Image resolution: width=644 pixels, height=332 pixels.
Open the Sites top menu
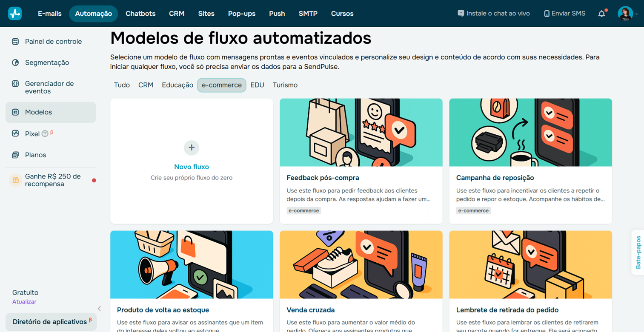tap(206, 14)
